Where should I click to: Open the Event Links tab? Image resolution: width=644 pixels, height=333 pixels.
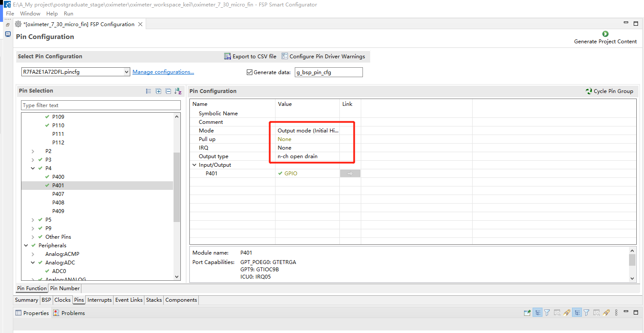coord(129,300)
